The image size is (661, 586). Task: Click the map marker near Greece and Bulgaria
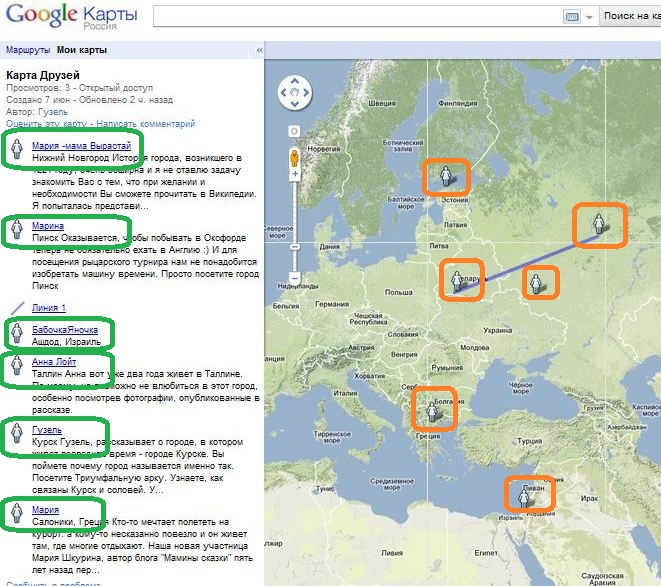[432, 411]
